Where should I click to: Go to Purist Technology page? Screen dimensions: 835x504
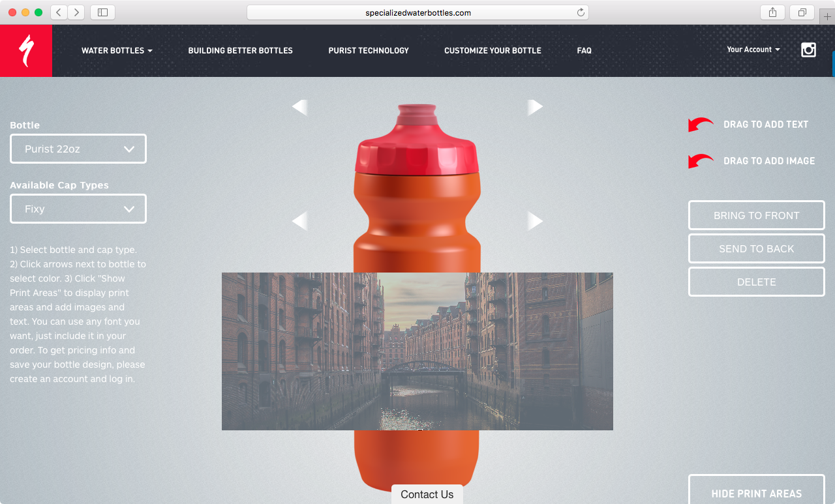pos(369,50)
